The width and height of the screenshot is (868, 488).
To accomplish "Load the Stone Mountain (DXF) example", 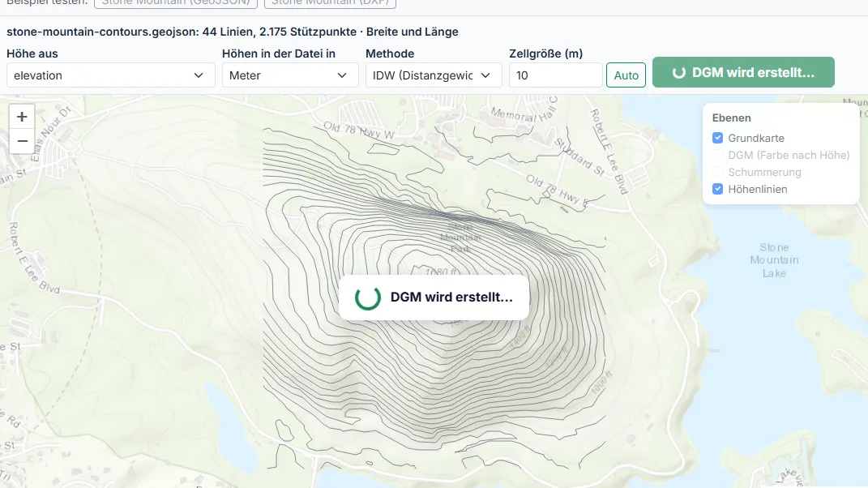I will point(330,2).
